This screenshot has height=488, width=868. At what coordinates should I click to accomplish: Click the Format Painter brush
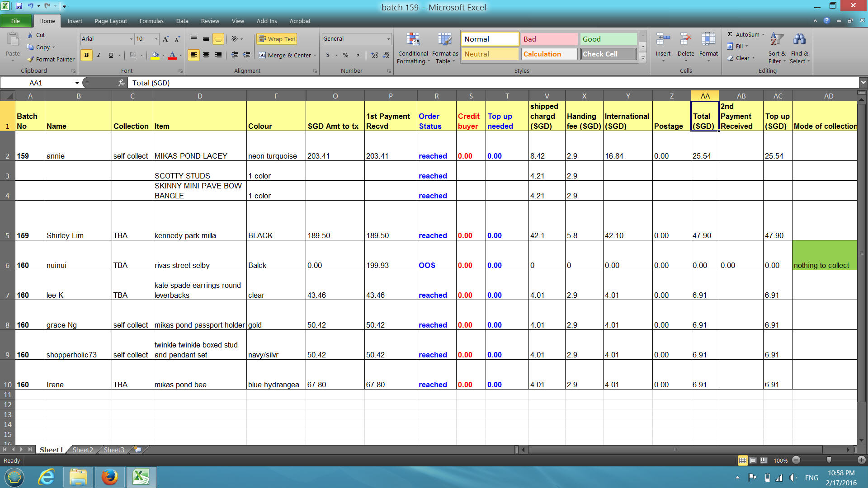(30, 59)
